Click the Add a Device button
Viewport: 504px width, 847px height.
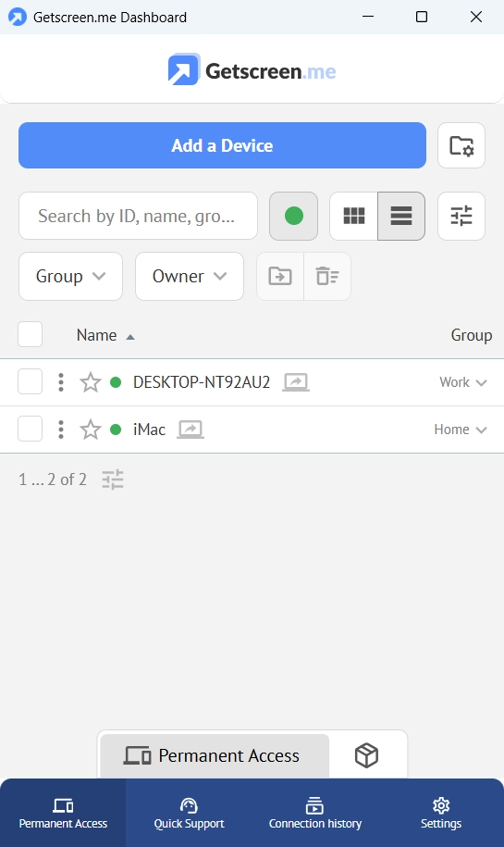click(222, 145)
